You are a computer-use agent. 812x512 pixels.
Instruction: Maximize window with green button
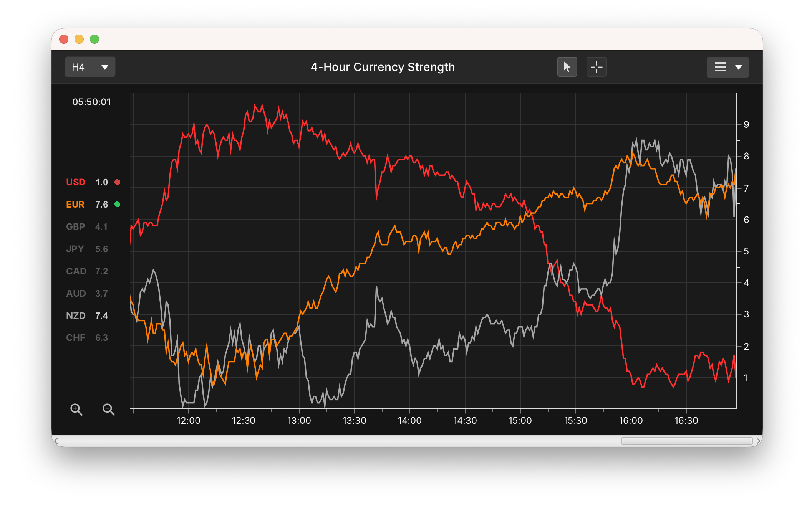(94, 39)
